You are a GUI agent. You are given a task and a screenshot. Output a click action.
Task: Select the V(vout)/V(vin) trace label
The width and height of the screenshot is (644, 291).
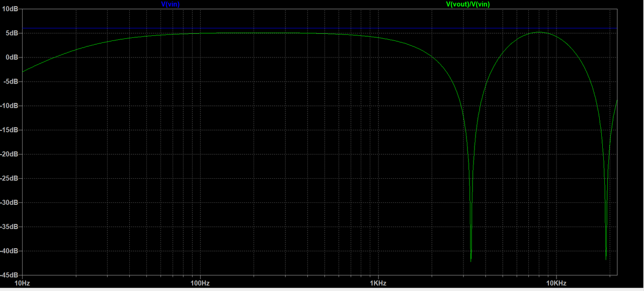pos(468,4)
